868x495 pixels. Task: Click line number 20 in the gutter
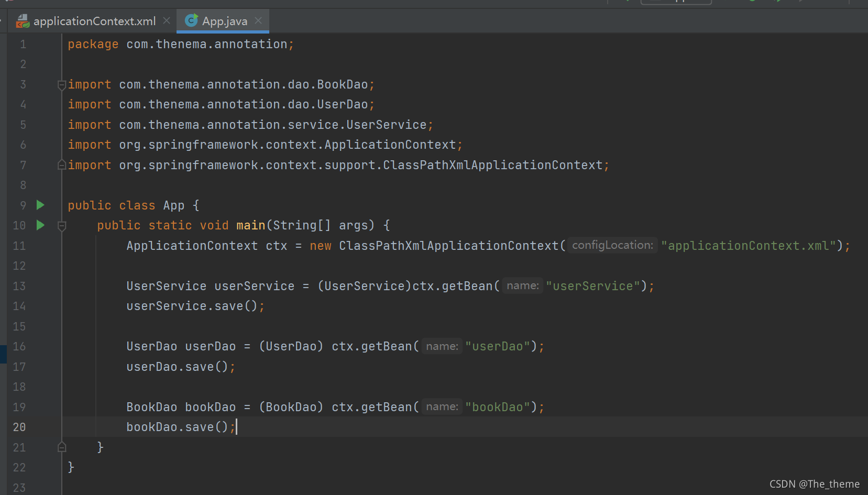[x=19, y=427]
